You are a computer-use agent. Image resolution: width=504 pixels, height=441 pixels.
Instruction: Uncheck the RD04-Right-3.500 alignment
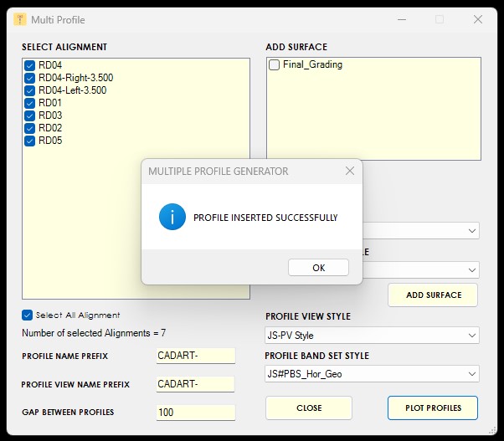[x=29, y=78]
